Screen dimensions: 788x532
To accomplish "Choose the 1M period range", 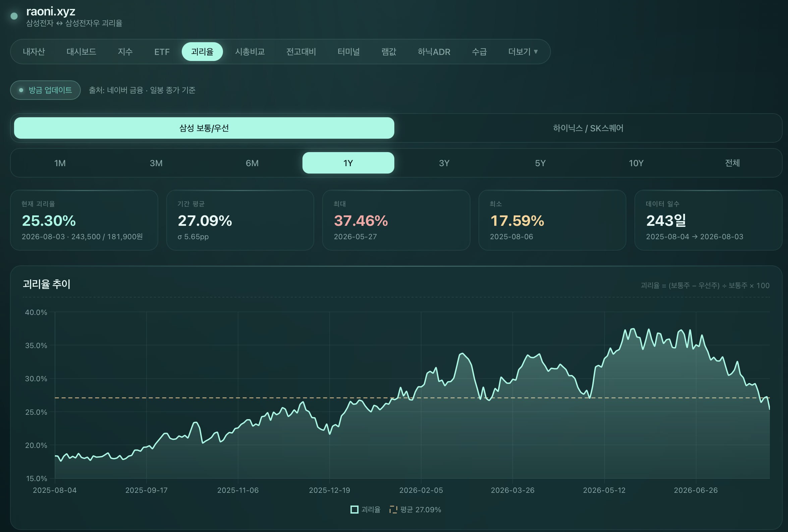I will [x=60, y=163].
